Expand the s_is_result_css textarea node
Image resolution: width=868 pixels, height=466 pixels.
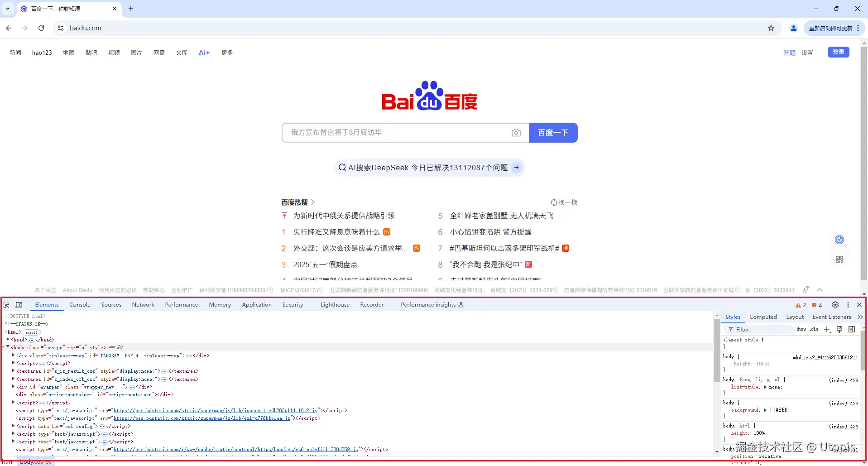[13, 371]
